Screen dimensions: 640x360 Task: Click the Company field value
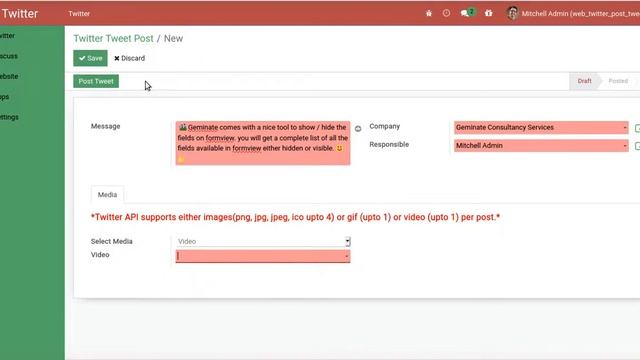[541, 127]
